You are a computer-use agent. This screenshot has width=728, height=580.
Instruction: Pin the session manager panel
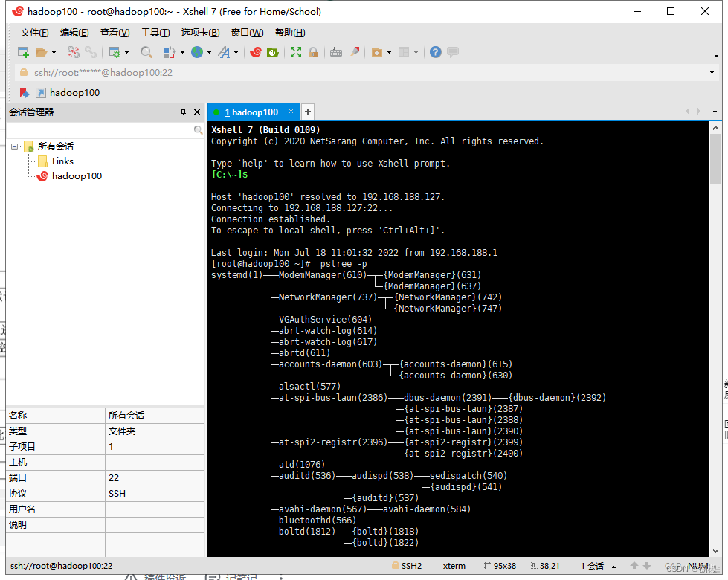pos(184,112)
